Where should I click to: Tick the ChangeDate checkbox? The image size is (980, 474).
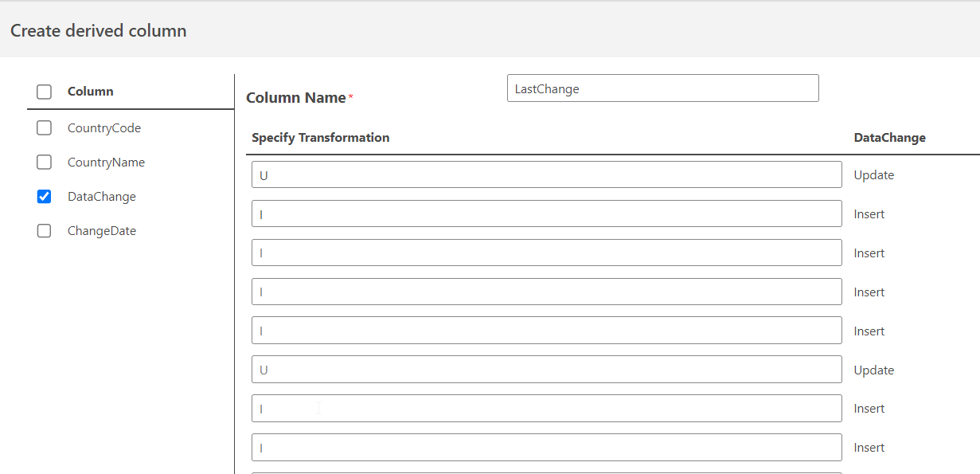(x=45, y=231)
